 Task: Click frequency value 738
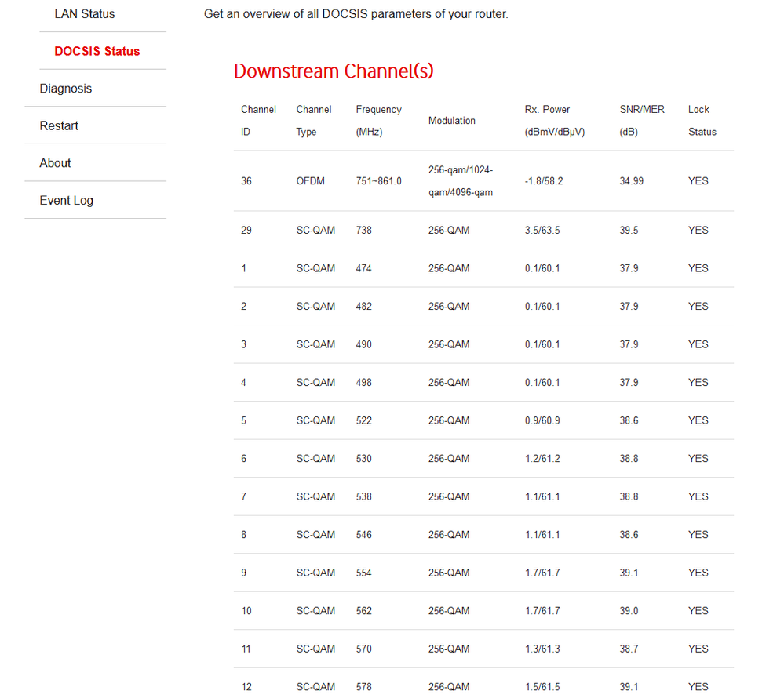tap(363, 231)
